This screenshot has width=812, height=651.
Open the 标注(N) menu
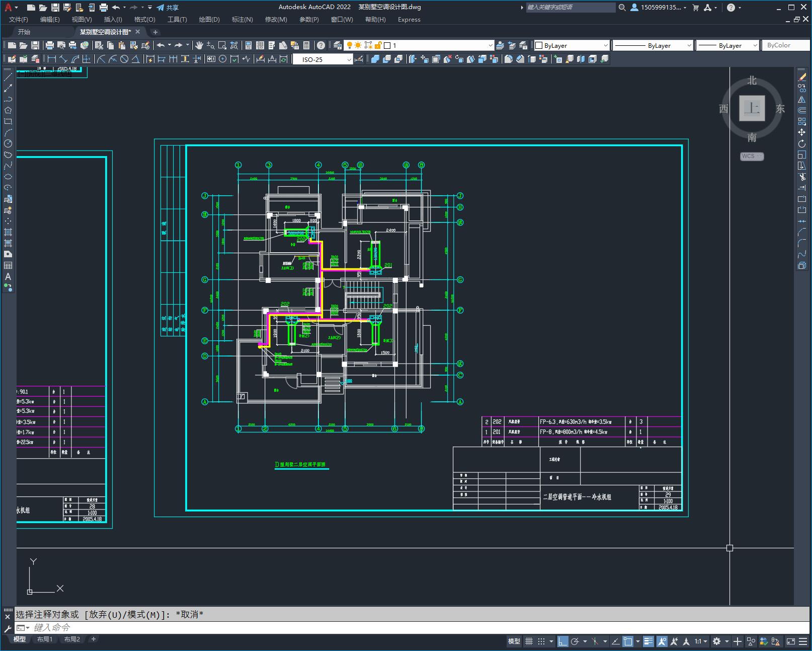(x=242, y=19)
